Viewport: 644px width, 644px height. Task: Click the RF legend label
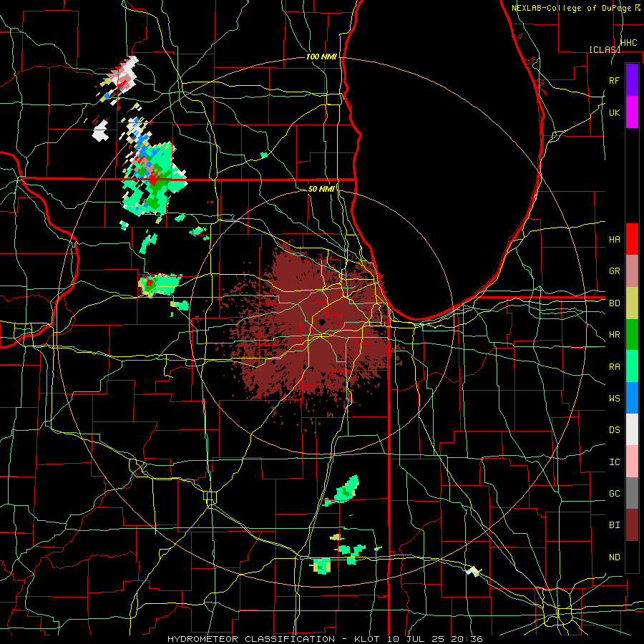[x=614, y=80]
